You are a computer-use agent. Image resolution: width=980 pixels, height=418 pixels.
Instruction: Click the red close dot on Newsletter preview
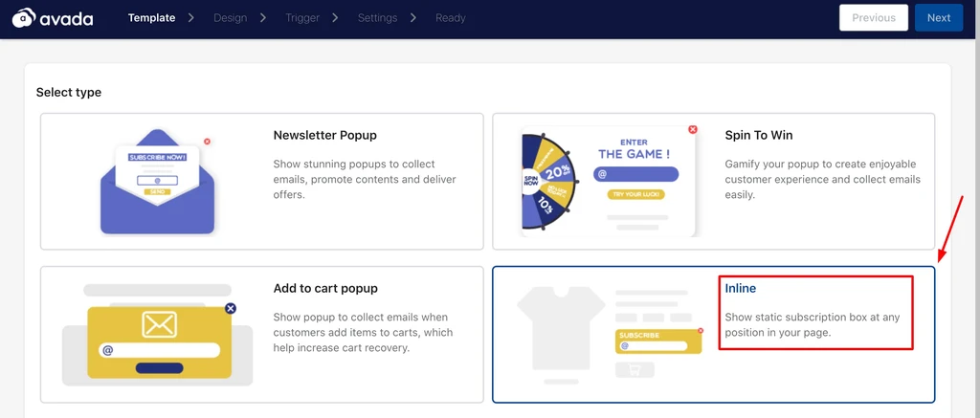pyautogui.click(x=207, y=141)
